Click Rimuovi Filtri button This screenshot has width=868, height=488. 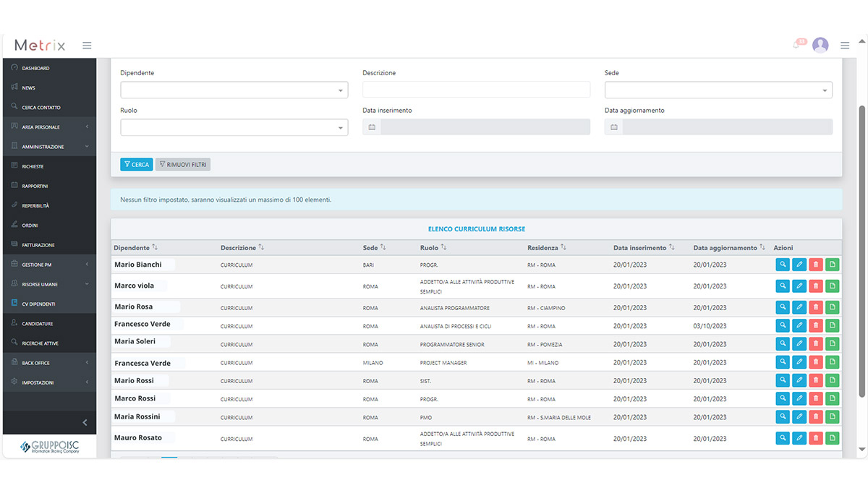point(183,165)
